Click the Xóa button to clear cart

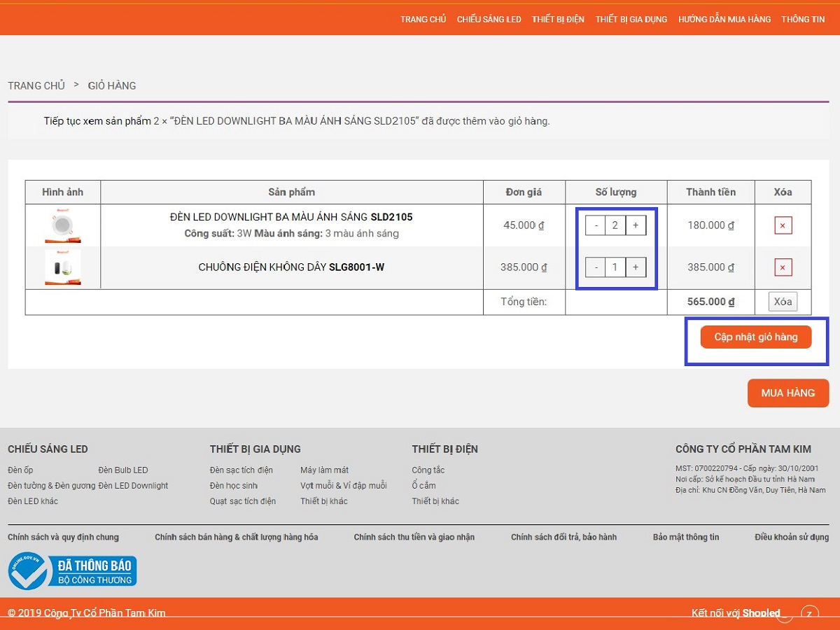(x=783, y=302)
